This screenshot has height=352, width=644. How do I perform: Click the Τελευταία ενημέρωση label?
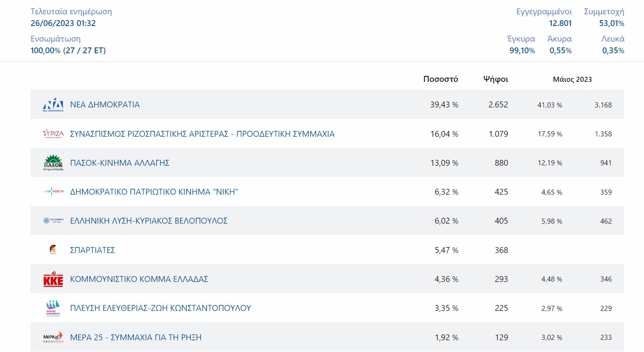[x=71, y=11]
